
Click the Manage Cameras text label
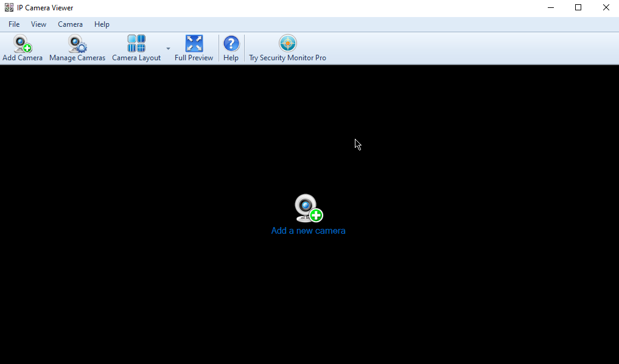[77, 57]
